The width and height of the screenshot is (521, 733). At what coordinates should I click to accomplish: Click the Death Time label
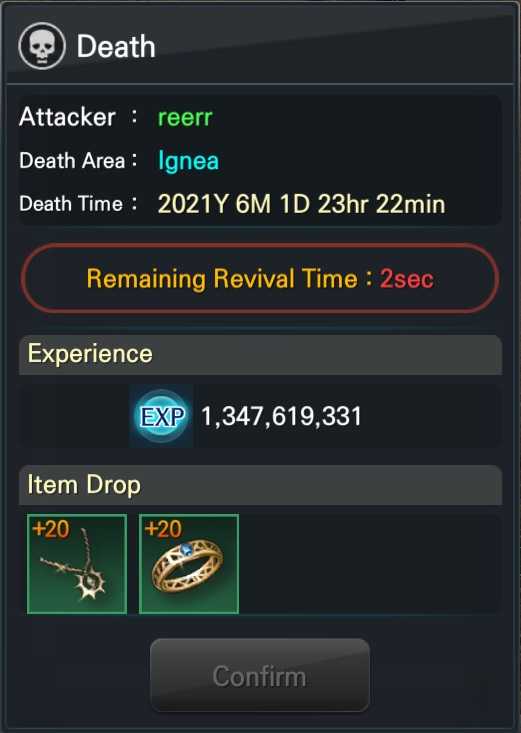pyautogui.click(x=71, y=204)
